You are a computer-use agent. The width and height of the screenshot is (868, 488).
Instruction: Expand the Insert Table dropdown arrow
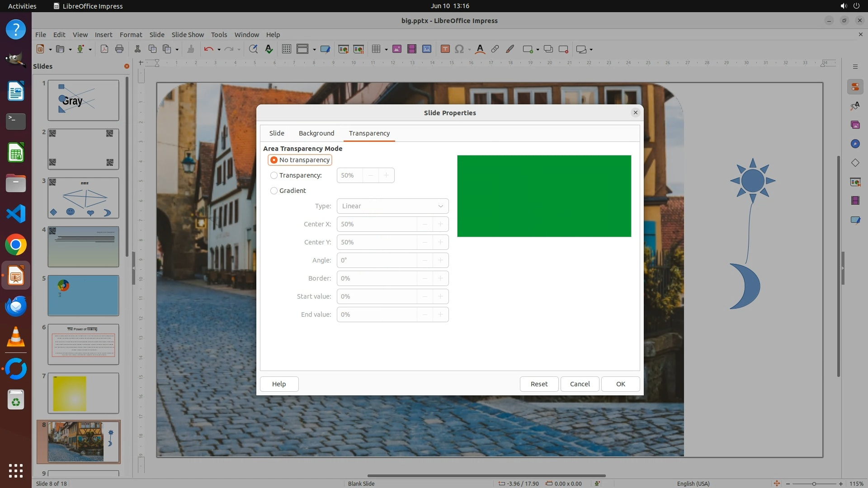coord(386,50)
